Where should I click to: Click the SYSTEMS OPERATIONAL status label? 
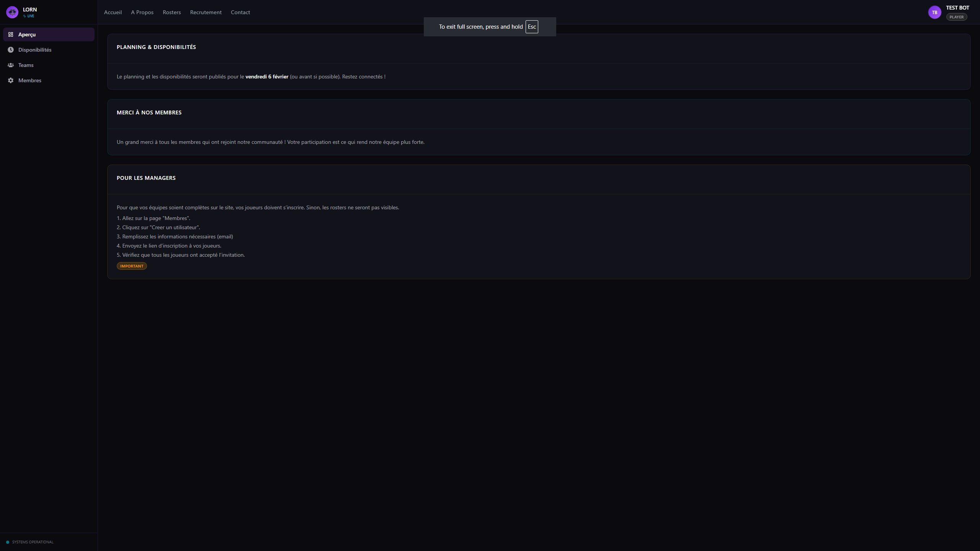[32, 542]
